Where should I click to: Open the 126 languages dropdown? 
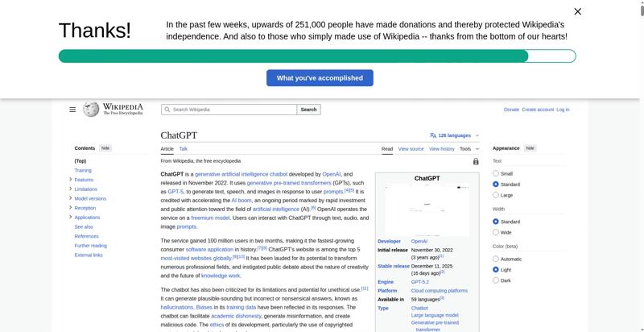click(455, 135)
